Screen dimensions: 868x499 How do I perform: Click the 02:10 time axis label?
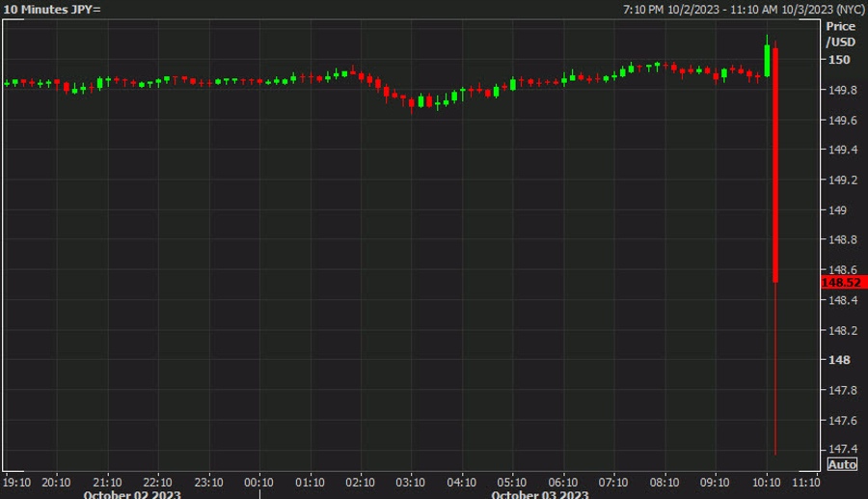[x=361, y=483]
